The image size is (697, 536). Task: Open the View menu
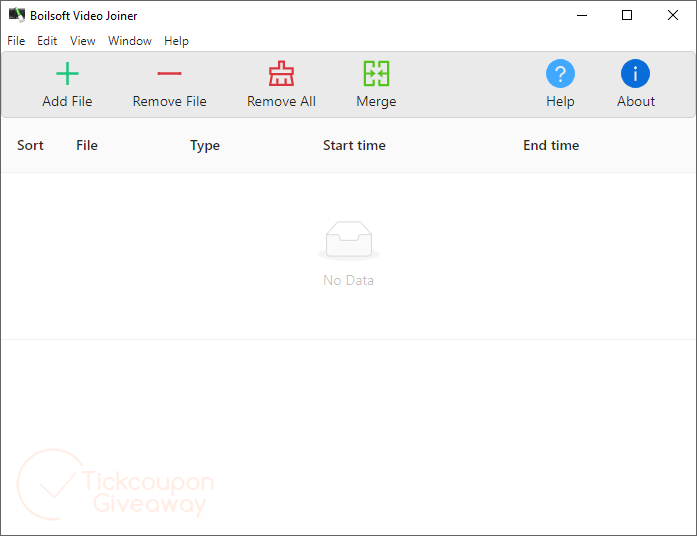83,41
